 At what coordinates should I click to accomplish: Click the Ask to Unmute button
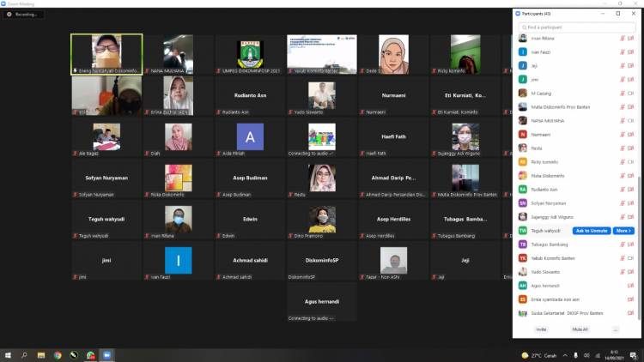pos(592,230)
